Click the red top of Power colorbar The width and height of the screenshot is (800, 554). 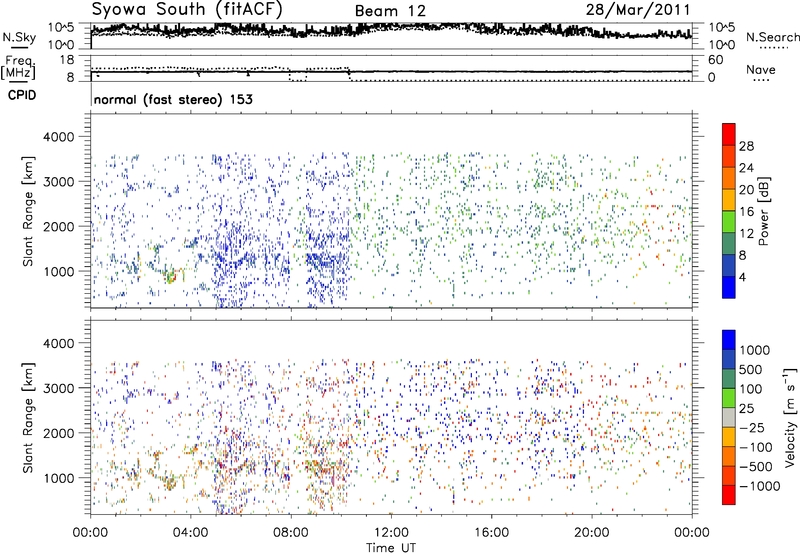729,134
